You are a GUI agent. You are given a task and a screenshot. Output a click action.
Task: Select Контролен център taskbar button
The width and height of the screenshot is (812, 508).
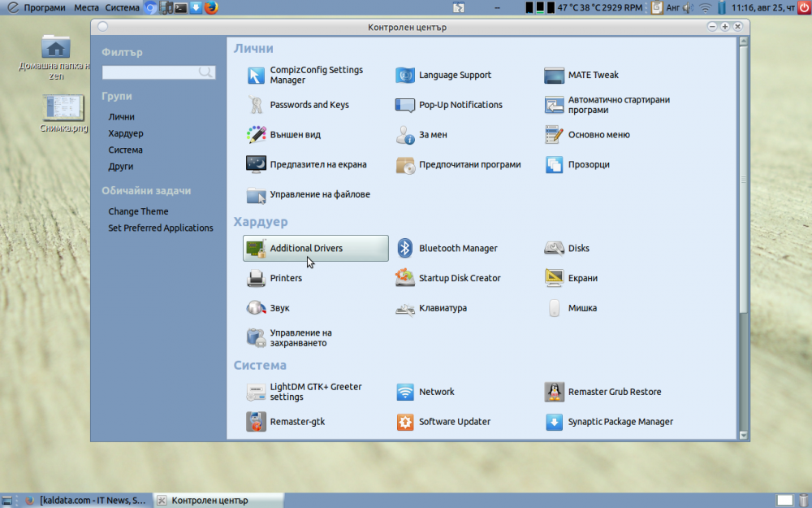218,501
